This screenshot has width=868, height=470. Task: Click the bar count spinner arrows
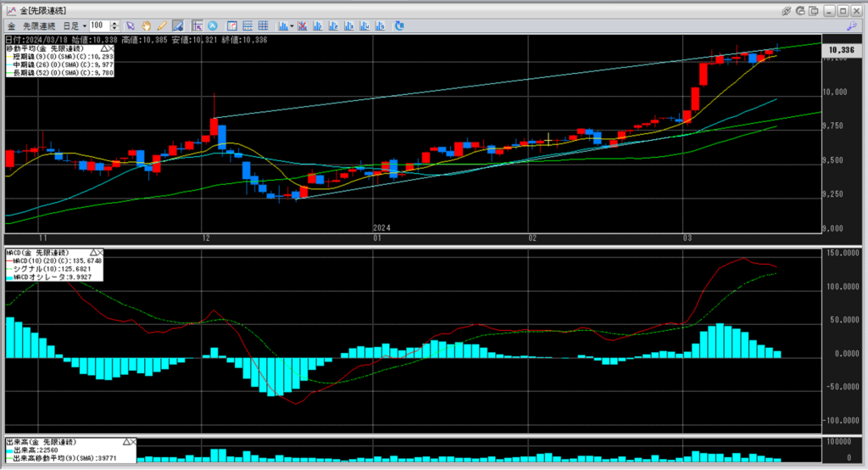tap(115, 25)
